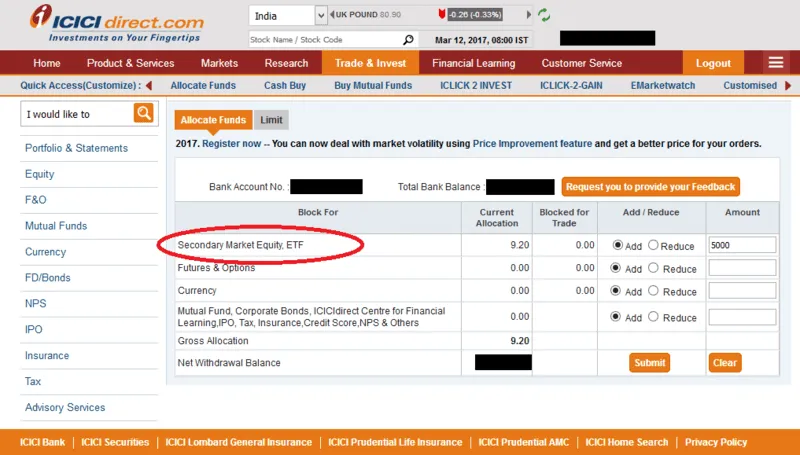Select Add for Secondary Market Equity
Viewport: 800px width, 455px height.
click(617, 245)
